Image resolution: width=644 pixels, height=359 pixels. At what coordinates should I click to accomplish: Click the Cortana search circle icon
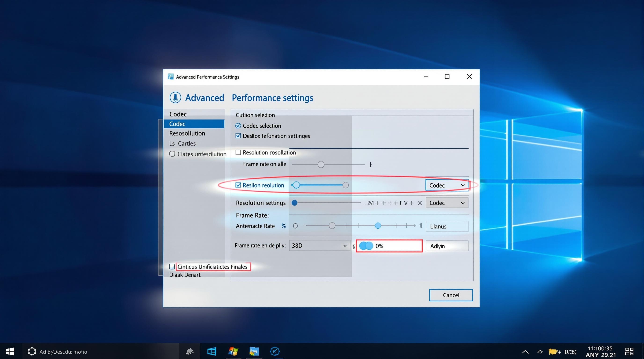(32, 352)
